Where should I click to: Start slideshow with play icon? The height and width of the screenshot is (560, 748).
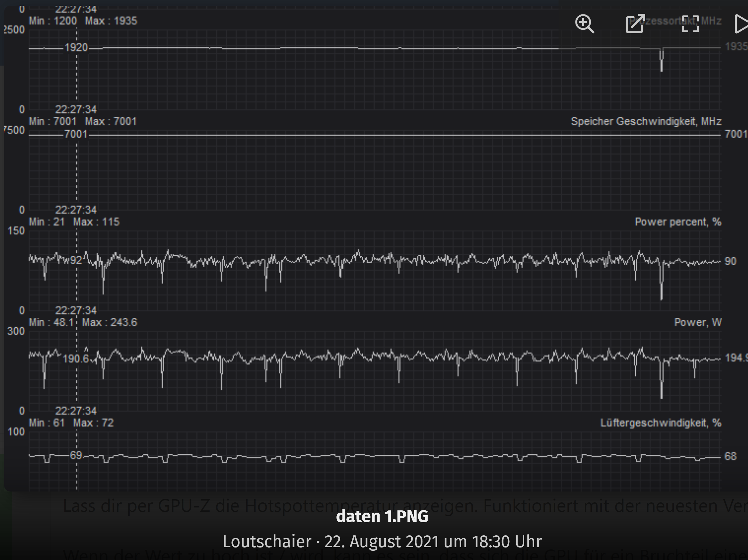[x=741, y=24]
